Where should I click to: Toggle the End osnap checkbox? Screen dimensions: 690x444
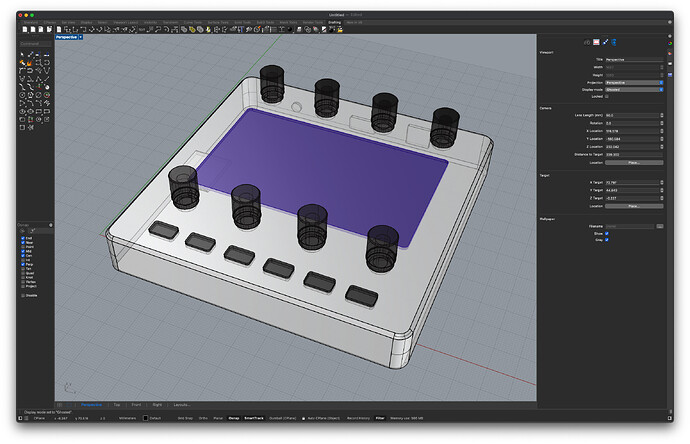(x=23, y=238)
